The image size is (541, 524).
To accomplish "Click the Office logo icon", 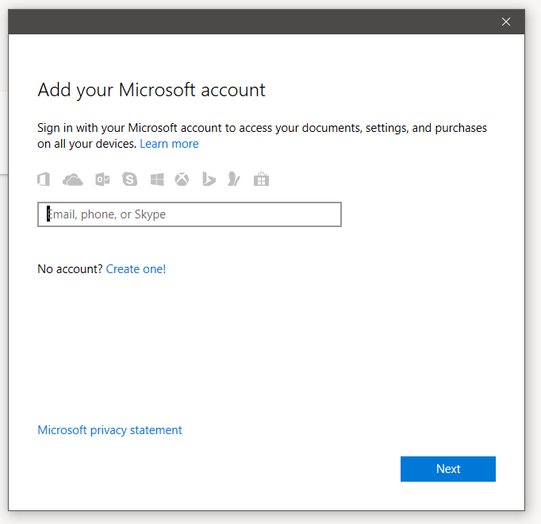I will (x=43, y=179).
